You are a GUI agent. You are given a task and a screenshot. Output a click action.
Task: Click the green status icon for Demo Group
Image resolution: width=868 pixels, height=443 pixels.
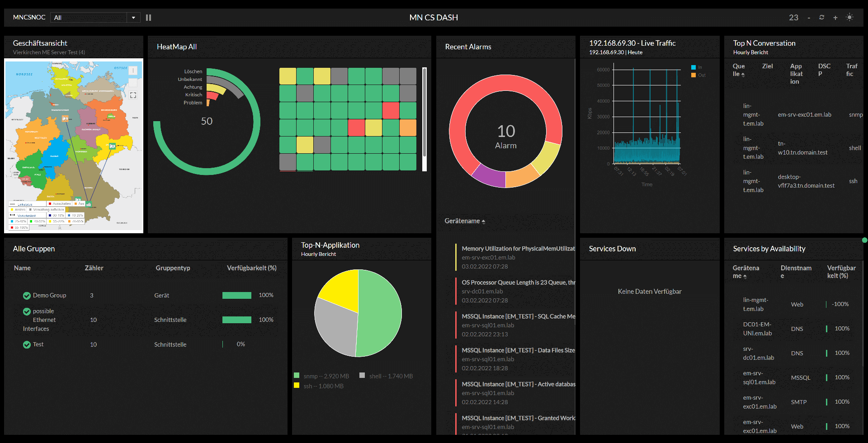[27, 296]
